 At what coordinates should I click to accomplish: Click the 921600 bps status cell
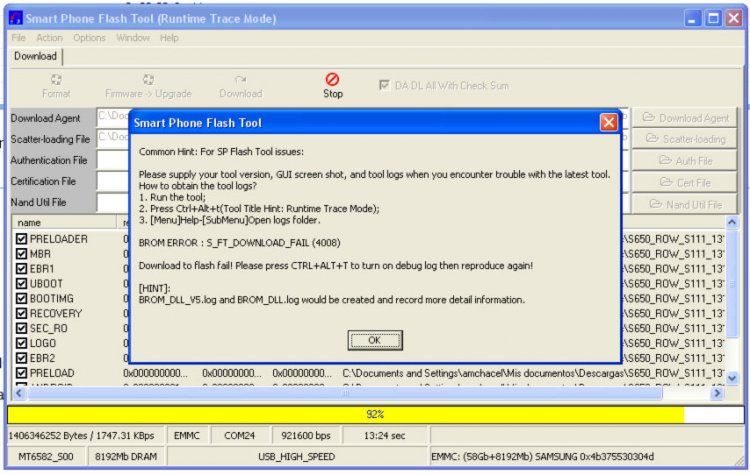click(306, 436)
